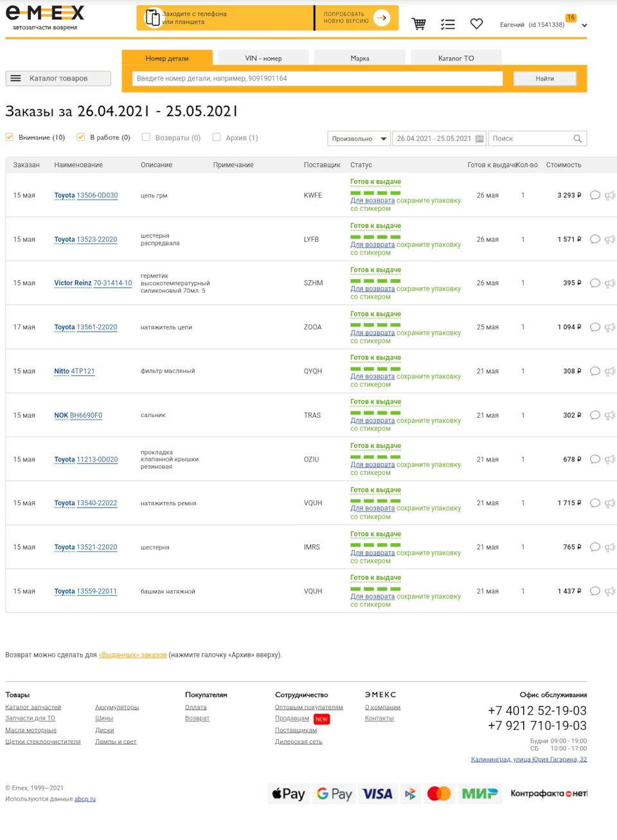617x840 pixels.
Task: Toggle the В работе (0) checkbox
Action: tap(80, 137)
